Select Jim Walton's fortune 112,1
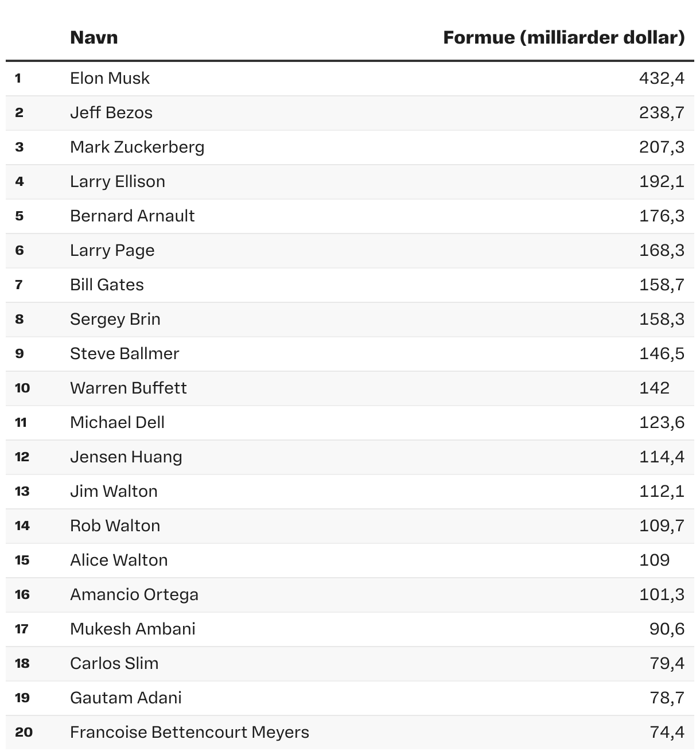 point(662,491)
